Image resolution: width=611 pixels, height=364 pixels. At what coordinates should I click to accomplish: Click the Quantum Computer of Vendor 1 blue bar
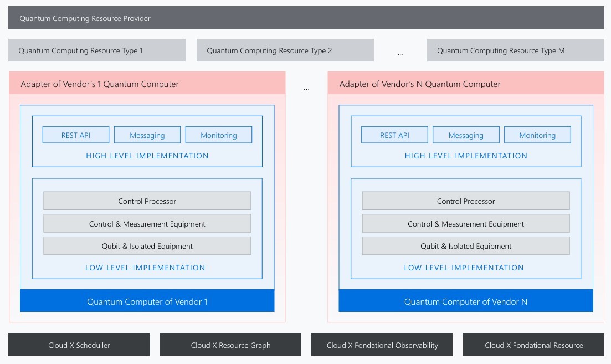point(147,302)
